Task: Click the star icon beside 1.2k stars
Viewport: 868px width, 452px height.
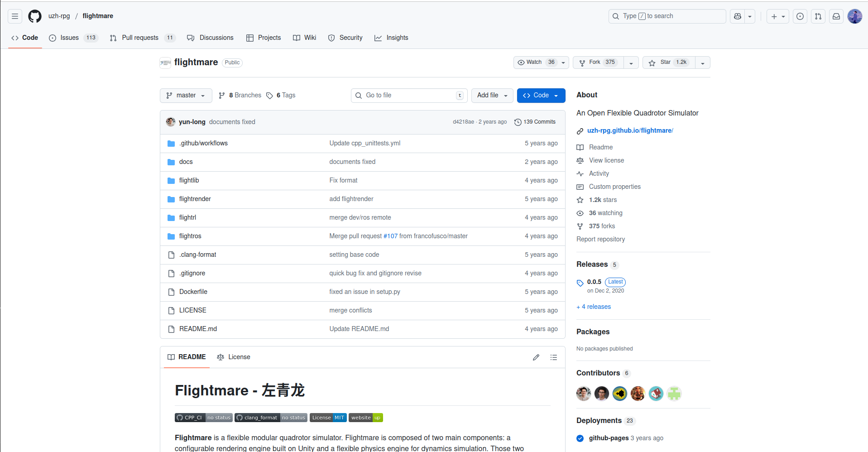Action: point(580,200)
